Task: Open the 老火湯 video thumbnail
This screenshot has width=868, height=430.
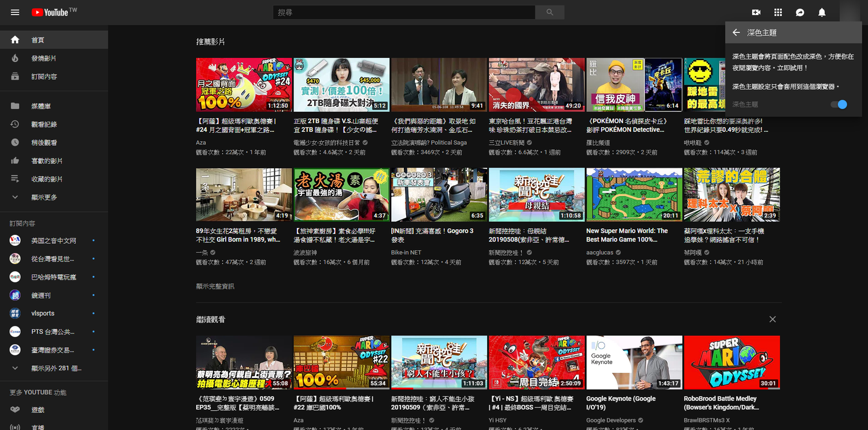Action: point(341,194)
